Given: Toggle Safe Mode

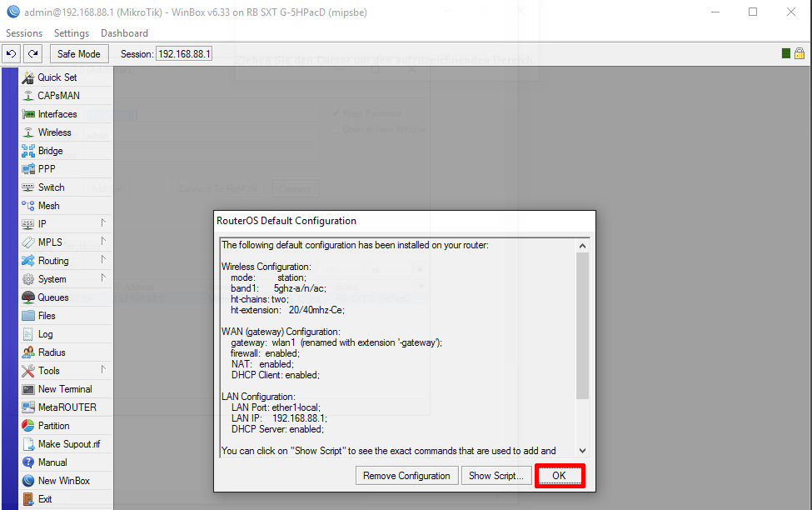Looking at the screenshot, I should [x=79, y=54].
